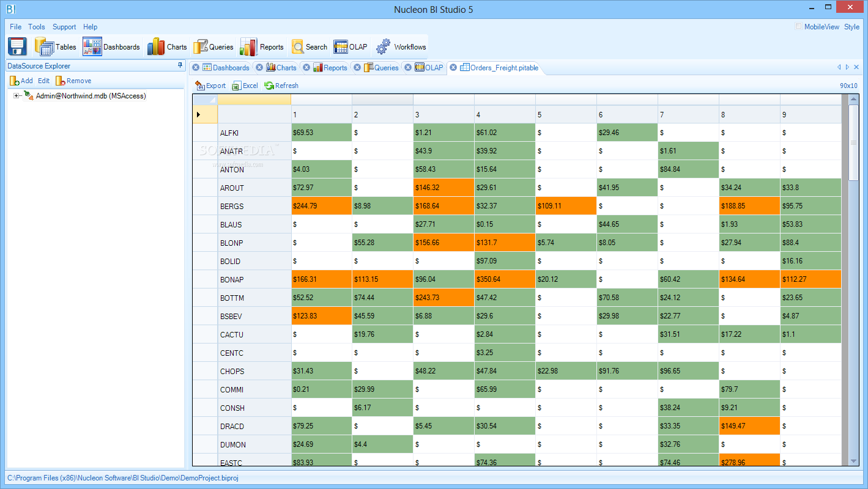Click orange cell $244.79 in BERGS row
868x489 pixels.
coord(322,206)
